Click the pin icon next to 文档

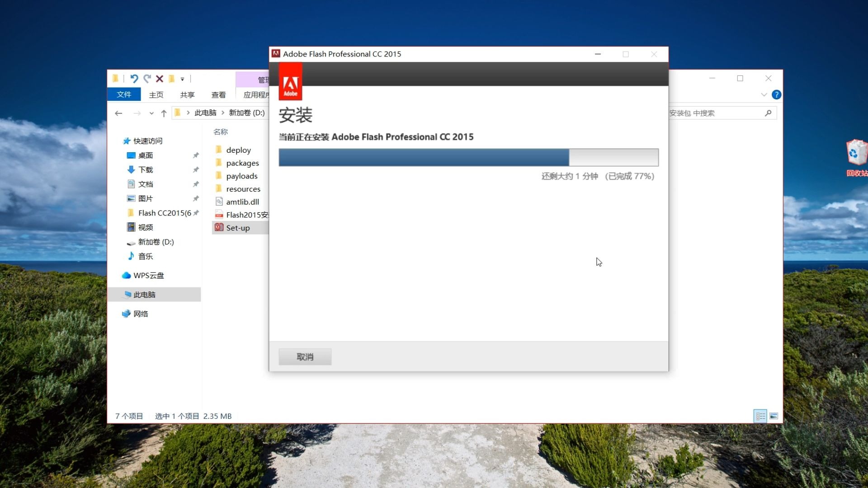(x=196, y=184)
